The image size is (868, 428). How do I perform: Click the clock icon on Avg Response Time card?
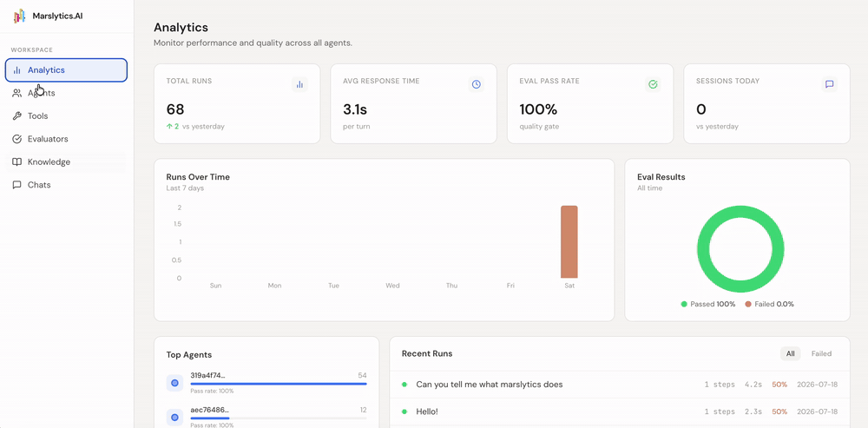point(476,84)
